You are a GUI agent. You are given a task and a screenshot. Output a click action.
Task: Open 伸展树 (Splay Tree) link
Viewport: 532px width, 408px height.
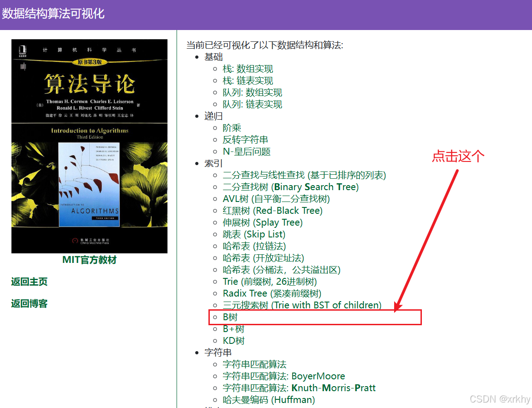coord(263,222)
